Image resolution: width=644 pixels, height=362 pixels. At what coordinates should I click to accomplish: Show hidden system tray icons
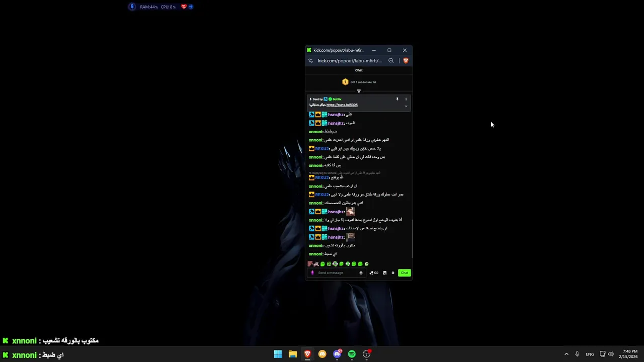point(566,354)
